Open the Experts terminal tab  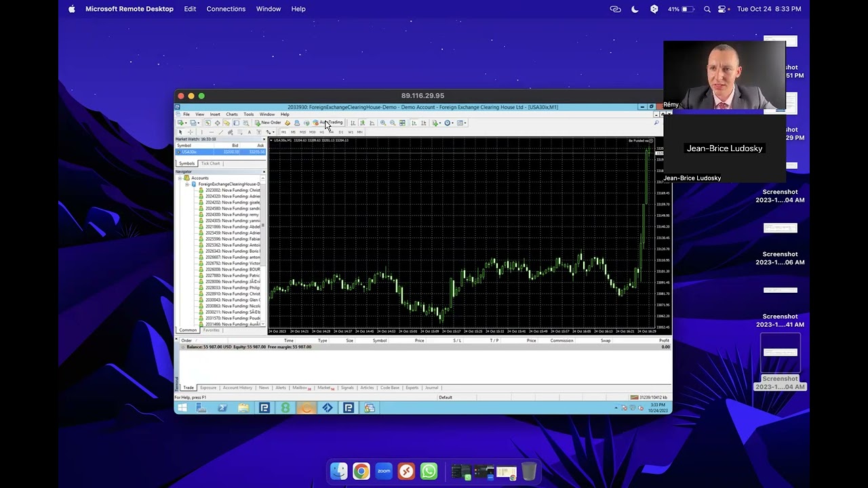412,388
